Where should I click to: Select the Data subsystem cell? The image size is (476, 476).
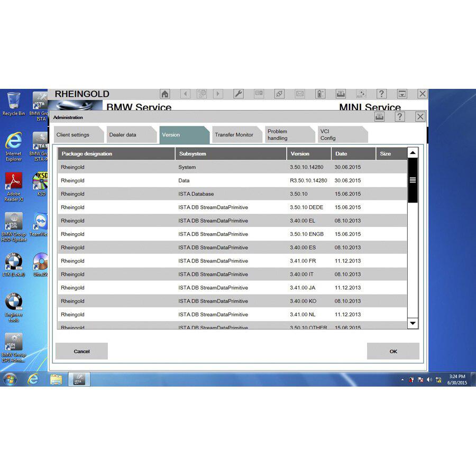(x=184, y=181)
